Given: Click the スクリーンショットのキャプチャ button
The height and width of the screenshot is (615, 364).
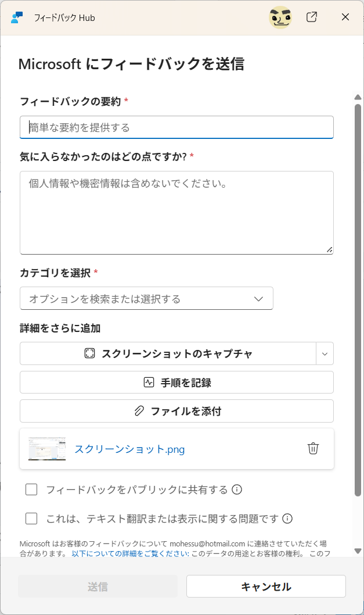Looking at the screenshot, I should [168, 354].
